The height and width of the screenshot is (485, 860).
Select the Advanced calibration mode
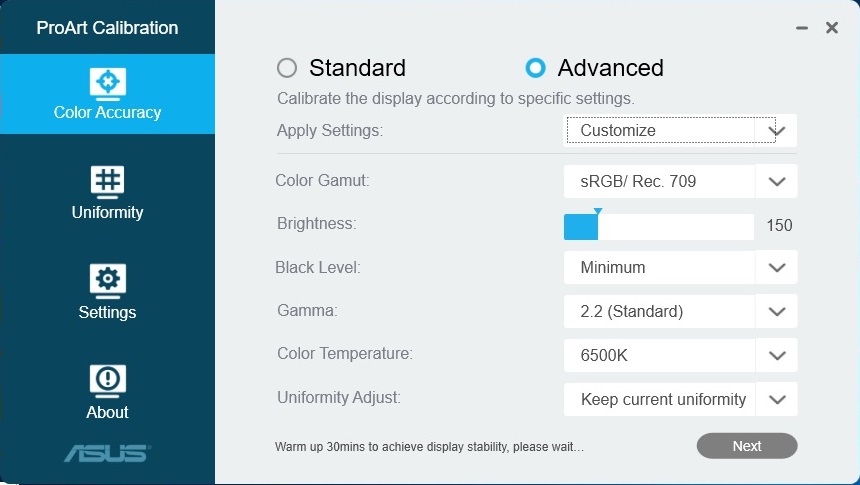(x=535, y=68)
